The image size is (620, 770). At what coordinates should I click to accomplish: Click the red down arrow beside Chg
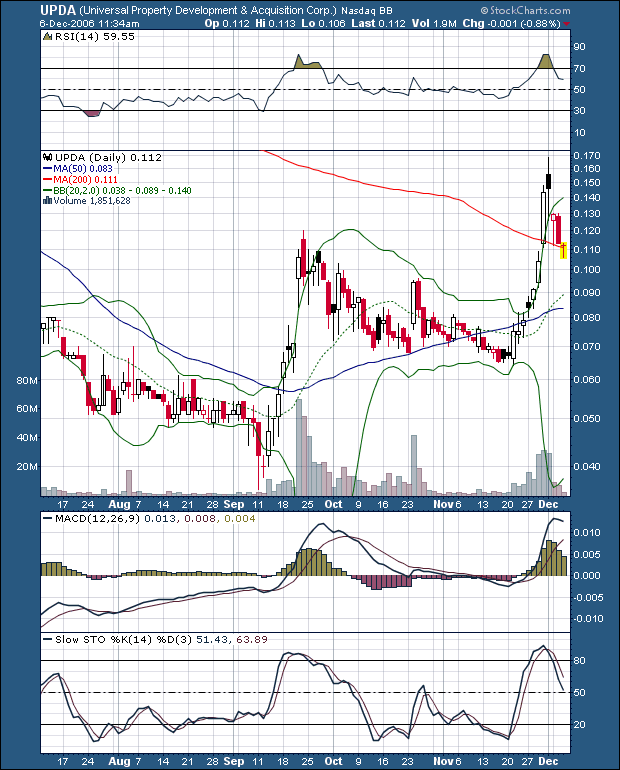(567, 24)
